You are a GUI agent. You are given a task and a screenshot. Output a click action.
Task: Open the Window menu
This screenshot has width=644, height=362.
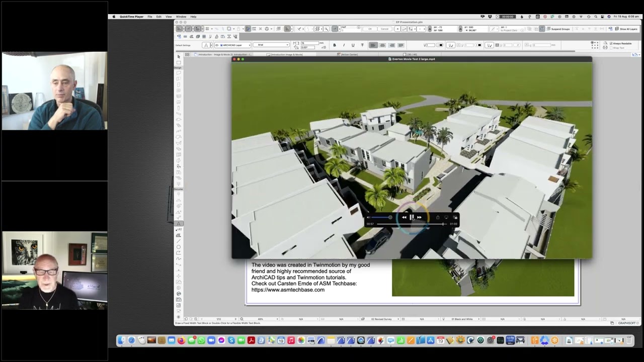click(x=181, y=17)
